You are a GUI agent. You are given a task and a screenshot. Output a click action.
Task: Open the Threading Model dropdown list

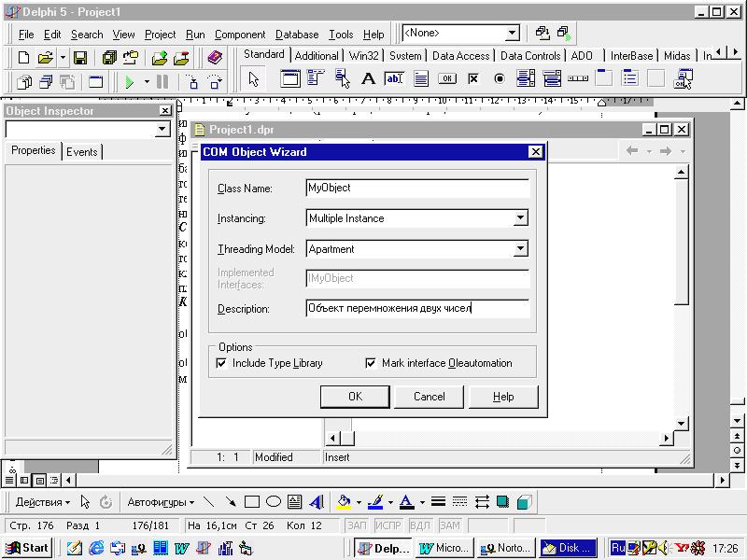520,248
